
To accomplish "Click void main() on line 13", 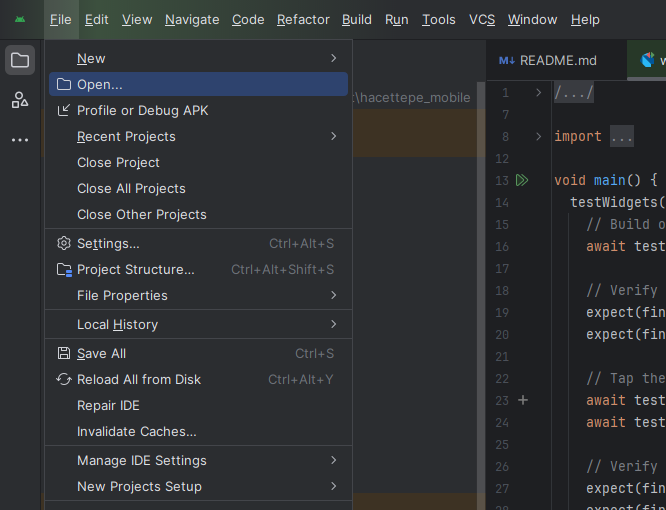I will (x=597, y=180).
